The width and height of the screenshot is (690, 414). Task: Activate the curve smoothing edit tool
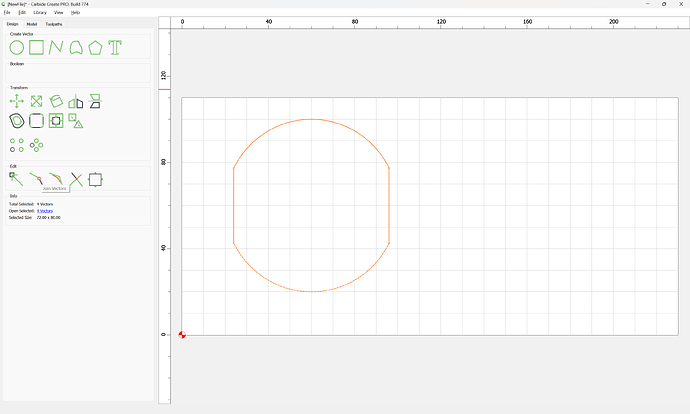(x=56, y=178)
